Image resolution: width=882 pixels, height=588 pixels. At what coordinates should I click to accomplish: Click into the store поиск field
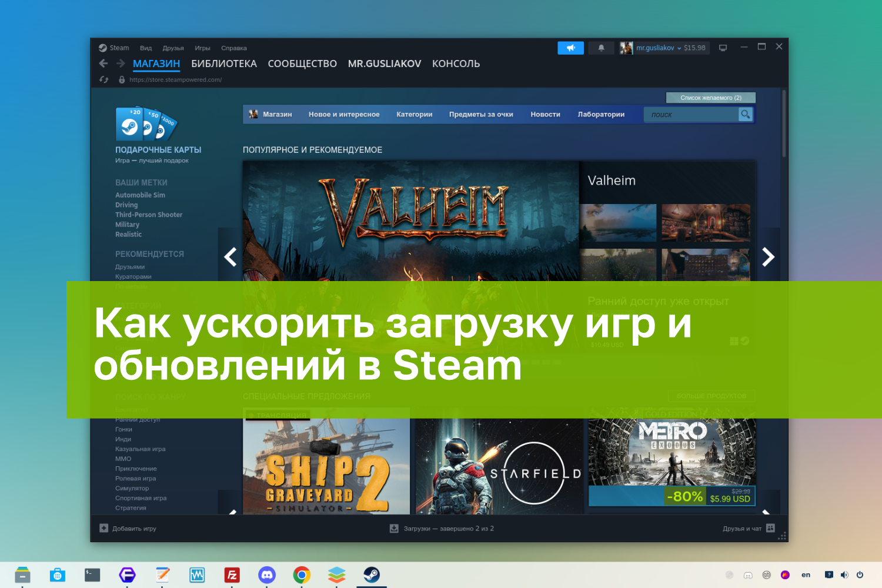click(691, 115)
